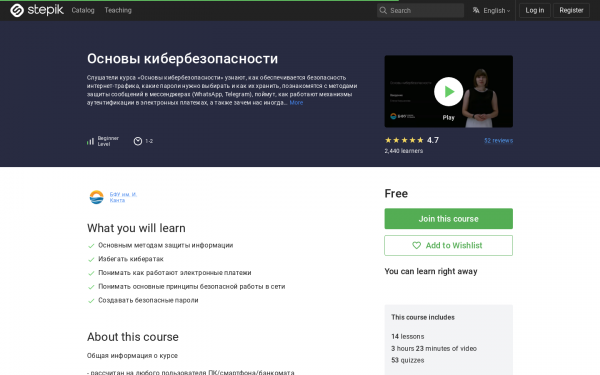600x375 pixels.
Task: Open the Catalog menu item
Action: (x=83, y=10)
